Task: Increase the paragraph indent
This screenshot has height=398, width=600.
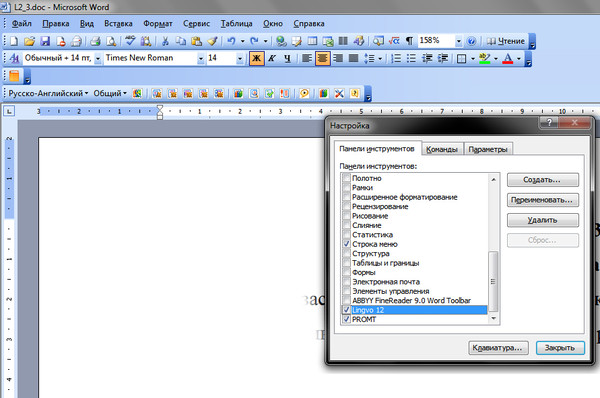Action: click(443, 59)
